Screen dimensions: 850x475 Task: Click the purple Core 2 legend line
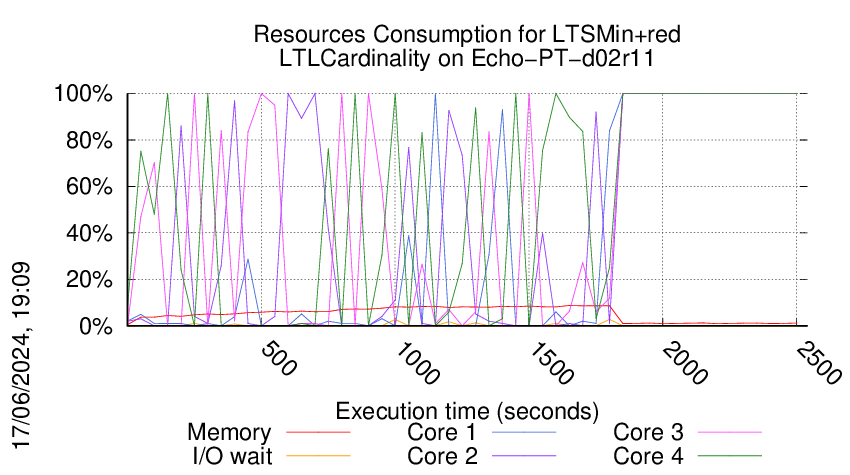tap(524, 456)
